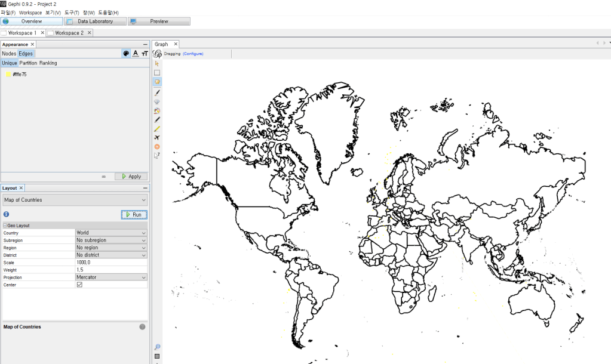Click the Run layout button

(134, 214)
